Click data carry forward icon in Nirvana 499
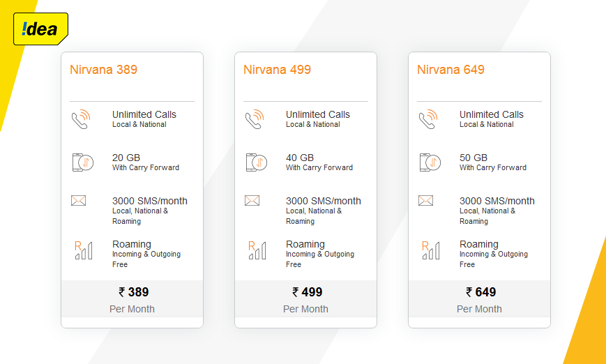 pos(256,162)
